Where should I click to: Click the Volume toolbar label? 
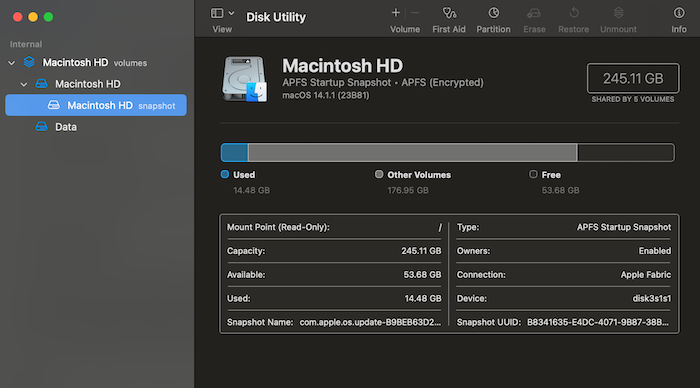[405, 29]
